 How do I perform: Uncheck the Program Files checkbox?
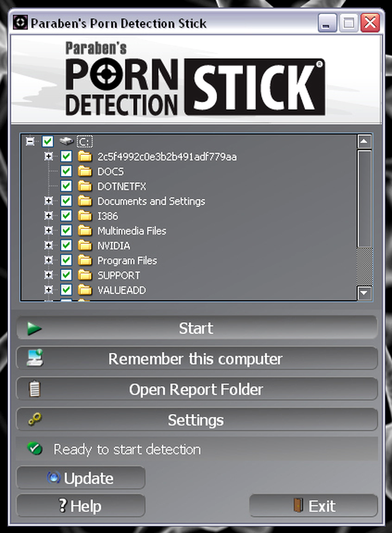tap(66, 260)
